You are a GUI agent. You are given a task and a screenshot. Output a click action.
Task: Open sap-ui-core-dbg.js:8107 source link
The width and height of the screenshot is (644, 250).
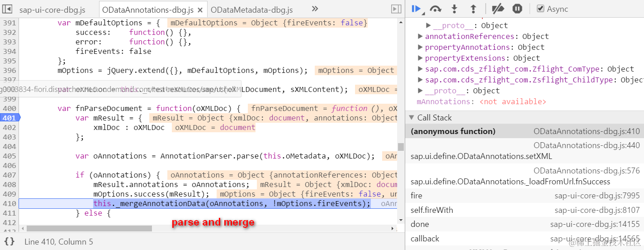[x=597, y=210]
